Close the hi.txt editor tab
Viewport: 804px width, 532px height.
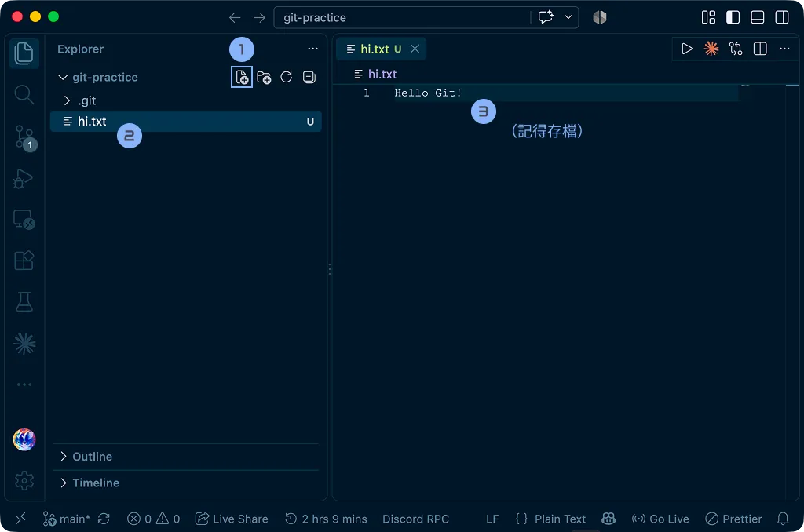click(415, 49)
